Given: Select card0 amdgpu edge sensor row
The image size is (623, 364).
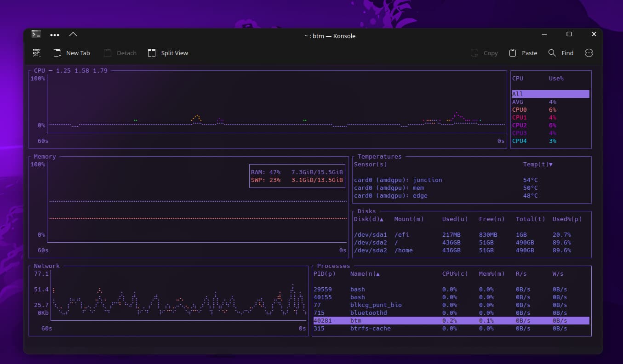Looking at the screenshot, I should 472,196.
